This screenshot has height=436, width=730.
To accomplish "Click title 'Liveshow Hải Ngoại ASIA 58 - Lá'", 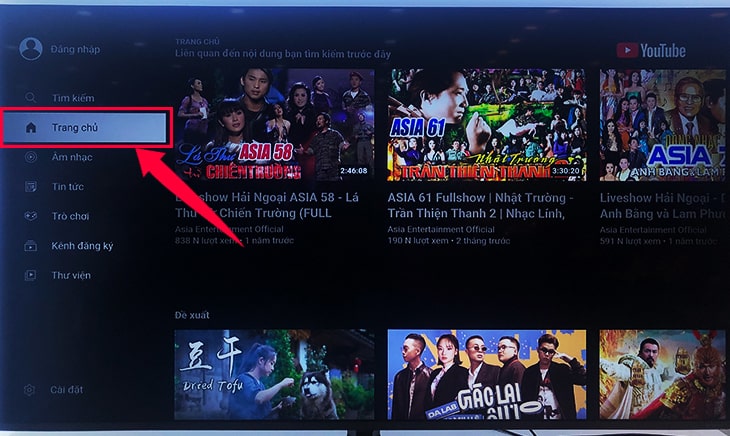I will 267,205.
